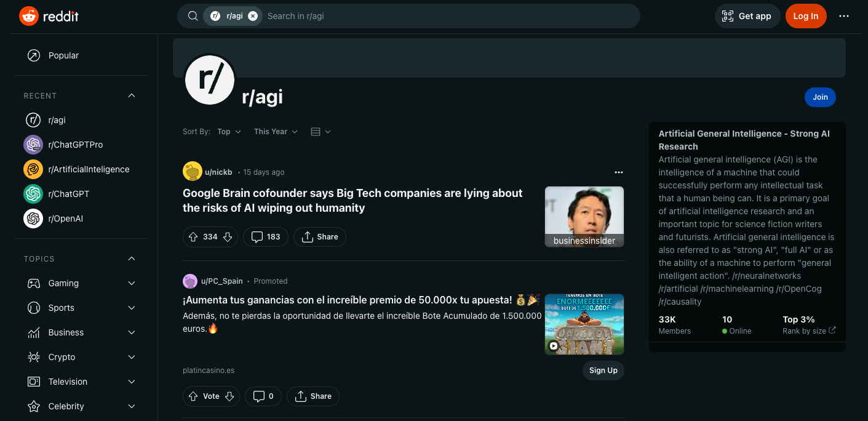This screenshot has width=868, height=421.
Task: Click the Crypto topic icon
Action: click(33, 357)
